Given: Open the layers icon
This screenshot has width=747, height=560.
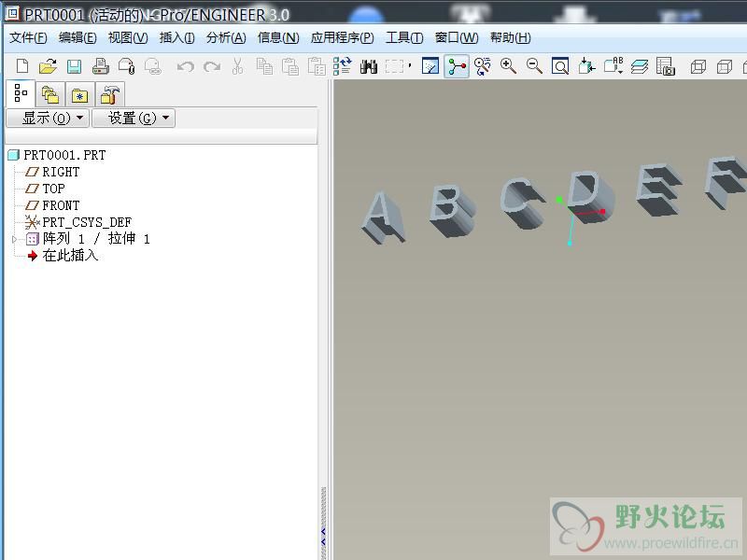Looking at the screenshot, I should point(640,66).
